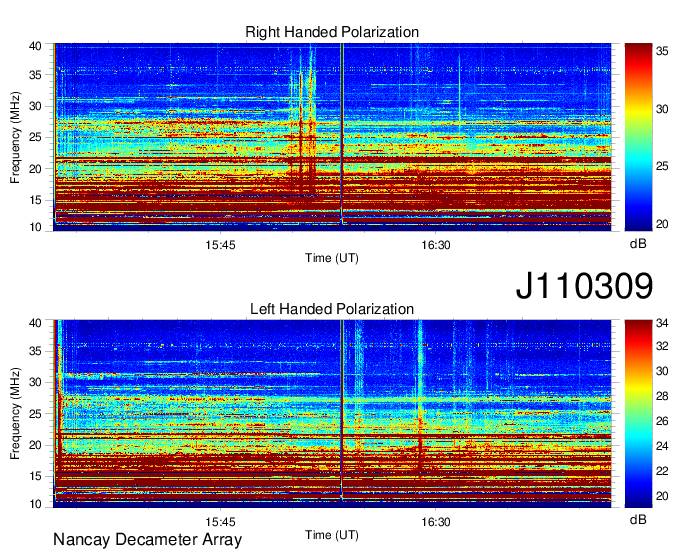Click the Right Handed Polarization spectrogram image
This screenshot has width=680, height=552.
(x=332, y=137)
